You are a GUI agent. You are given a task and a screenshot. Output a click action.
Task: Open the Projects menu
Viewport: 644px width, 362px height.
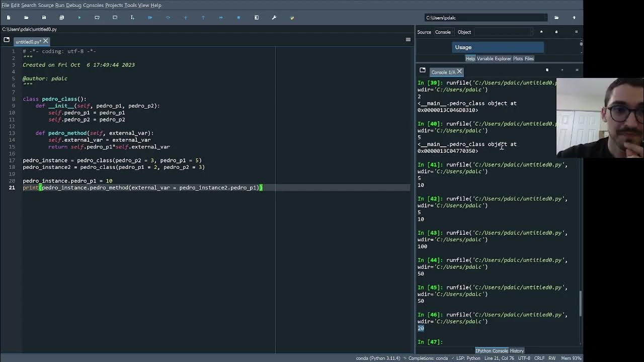(114, 5)
